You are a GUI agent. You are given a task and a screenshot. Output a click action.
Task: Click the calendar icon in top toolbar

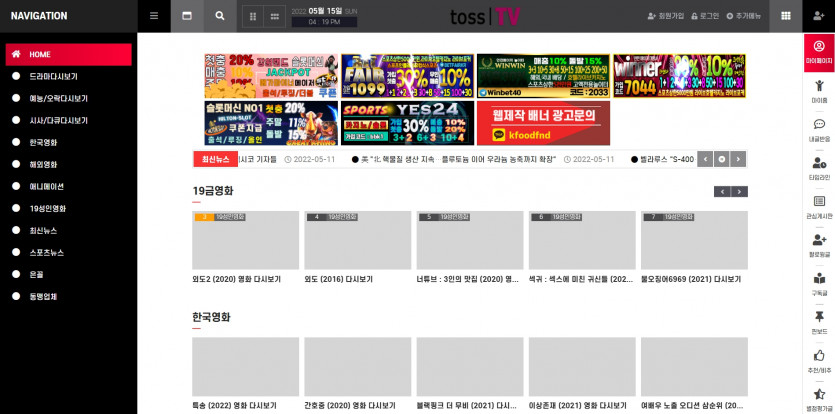(x=187, y=16)
